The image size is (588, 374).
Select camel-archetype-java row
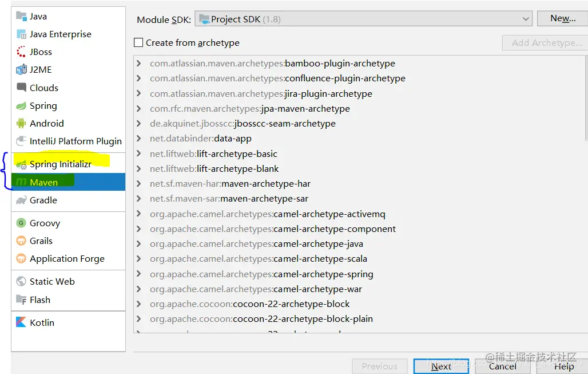pyautogui.click(x=359, y=243)
